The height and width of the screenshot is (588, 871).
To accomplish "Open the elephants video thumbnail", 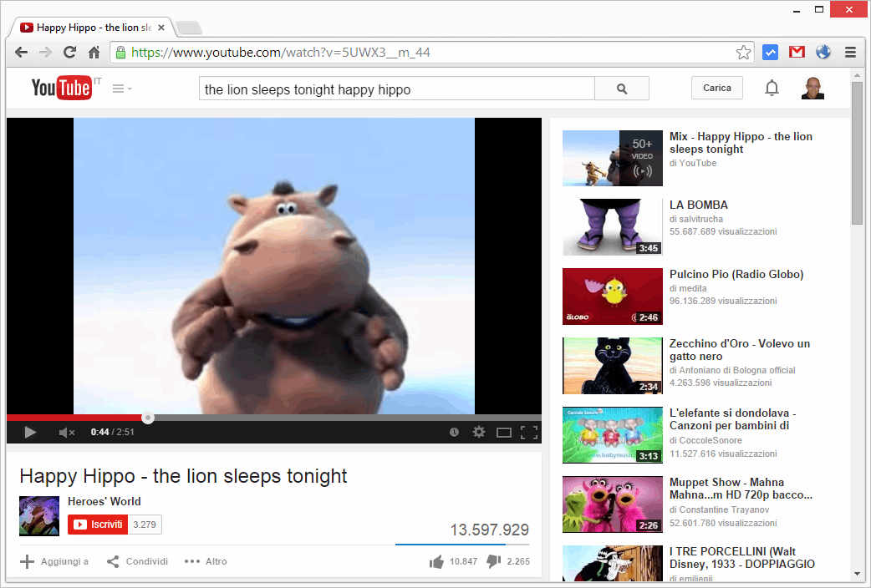I will [x=612, y=435].
